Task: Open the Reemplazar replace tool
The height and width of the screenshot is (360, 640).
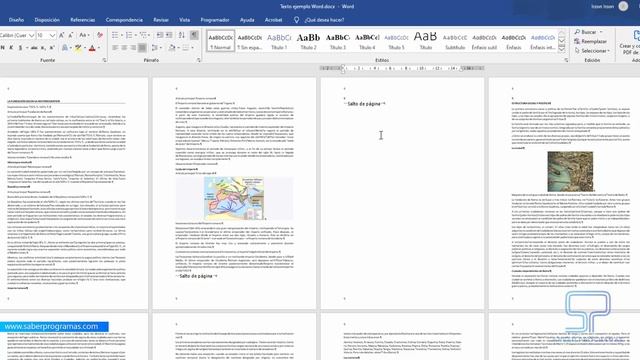Action: [x=590, y=41]
